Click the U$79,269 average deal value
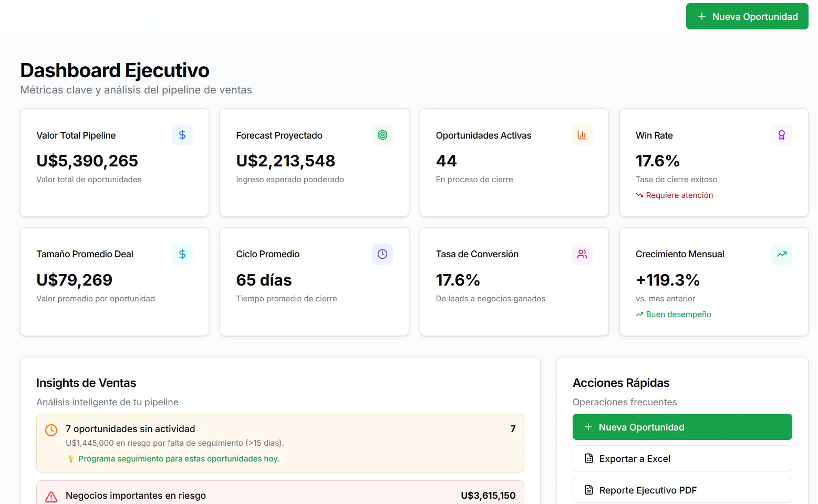Image resolution: width=818 pixels, height=504 pixels. [74, 280]
